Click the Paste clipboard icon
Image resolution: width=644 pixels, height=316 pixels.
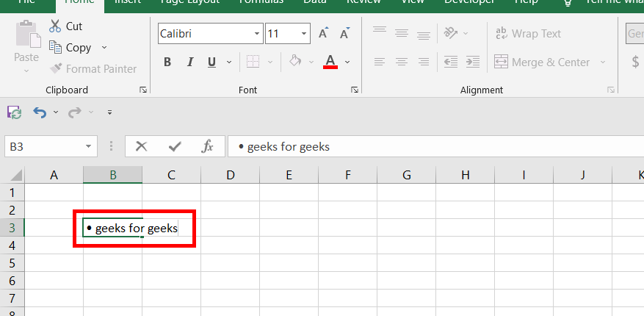[28, 34]
